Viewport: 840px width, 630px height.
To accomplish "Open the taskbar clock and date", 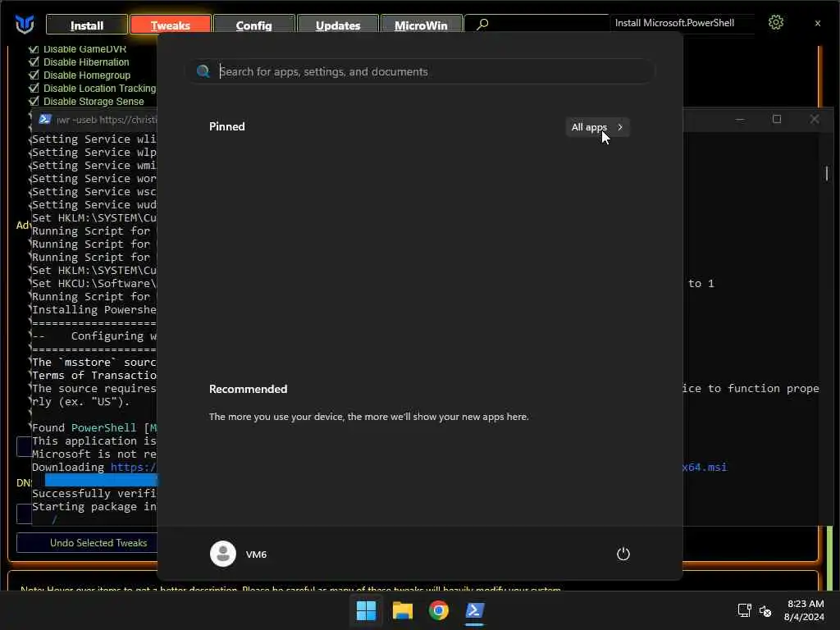I will tap(804, 610).
